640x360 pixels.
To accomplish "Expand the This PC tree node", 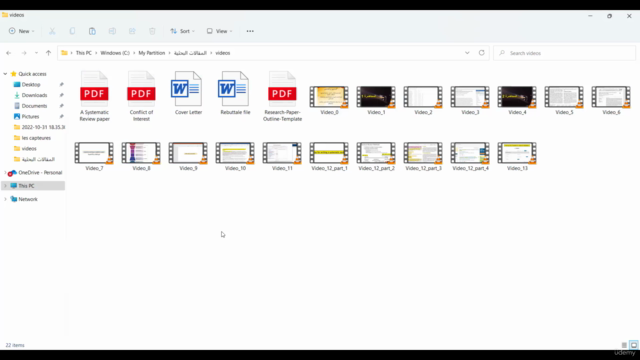I will coord(5,186).
